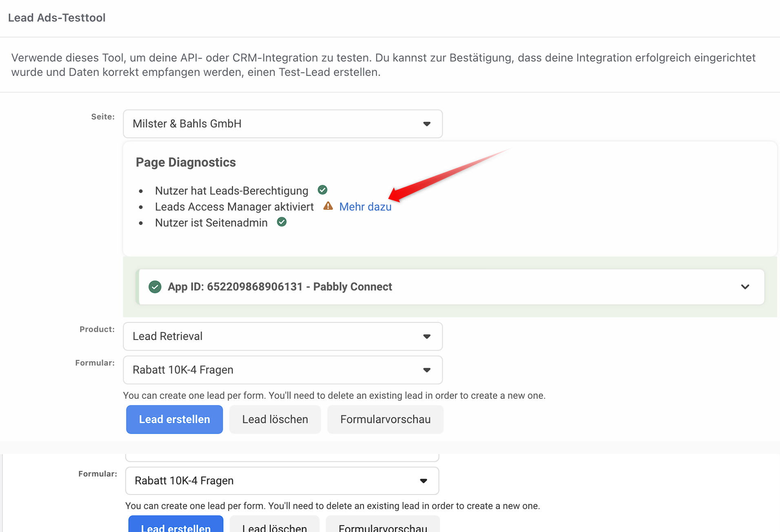Expand the Pabbly Connect app row chevron

[x=745, y=287]
